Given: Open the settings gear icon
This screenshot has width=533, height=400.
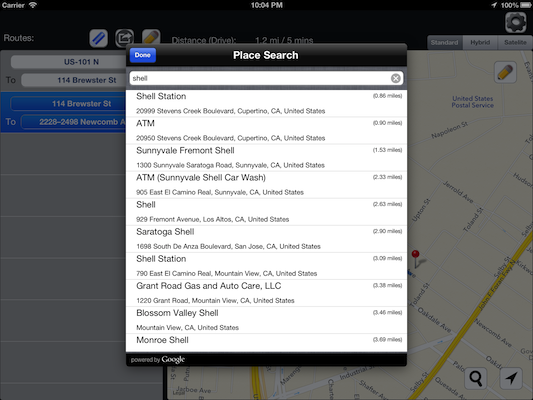Looking at the screenshot, I should pyautogui.click(x=516, y=22).
